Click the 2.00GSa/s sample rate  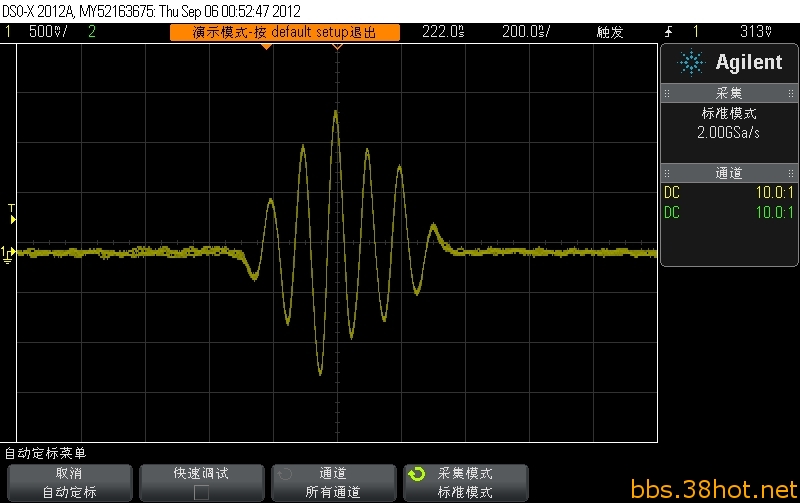(x=729, y=133)
